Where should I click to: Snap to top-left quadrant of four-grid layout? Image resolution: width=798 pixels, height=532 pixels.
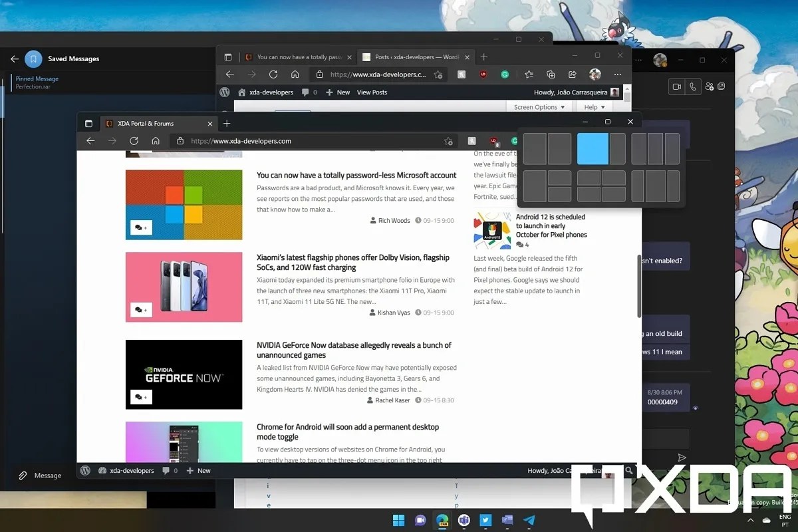(x=589, y=178)
